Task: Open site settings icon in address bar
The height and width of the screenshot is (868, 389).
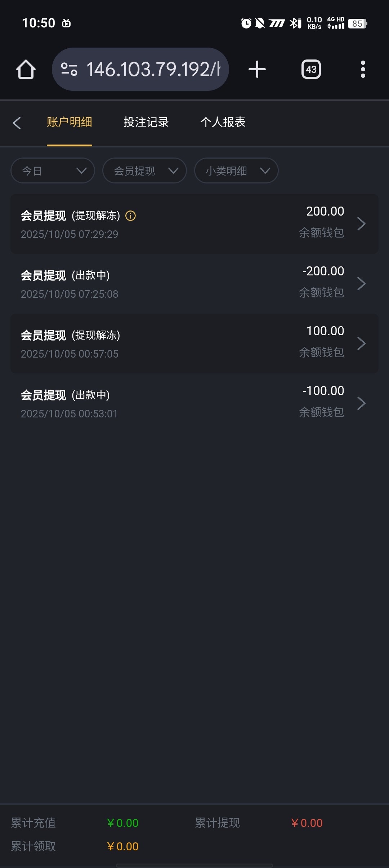Action: point(69,69)
